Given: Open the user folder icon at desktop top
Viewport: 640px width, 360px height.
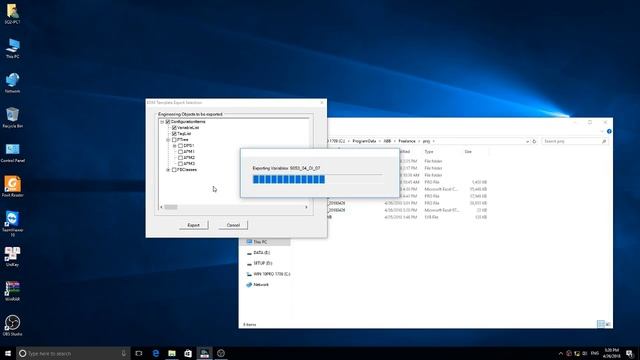Looking at the screenshot, I should [x=12, y=13].
